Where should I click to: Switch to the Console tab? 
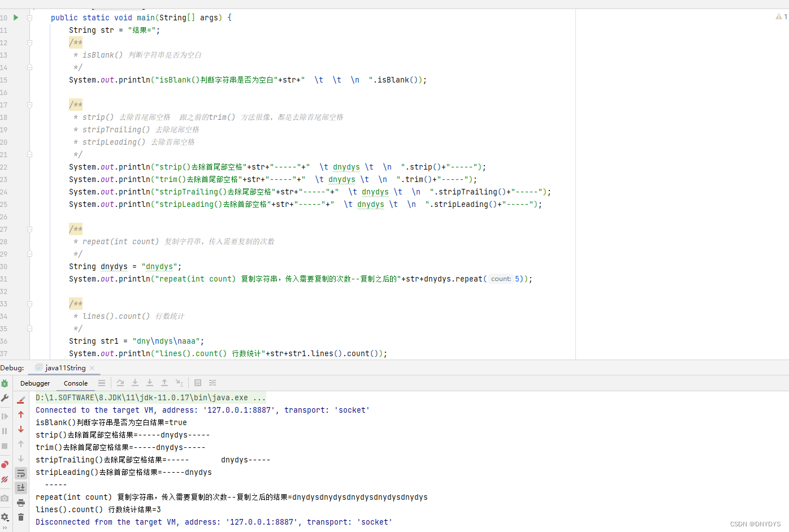coord(76,383)
